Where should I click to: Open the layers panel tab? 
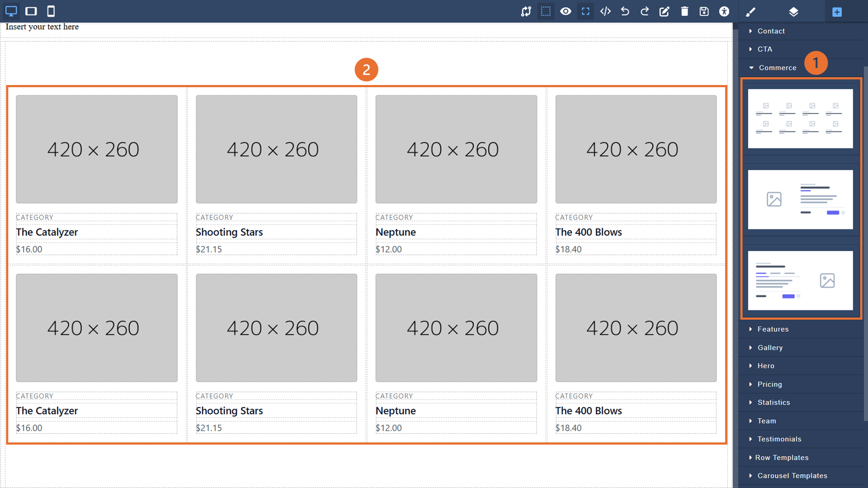(x=793, y=12)
